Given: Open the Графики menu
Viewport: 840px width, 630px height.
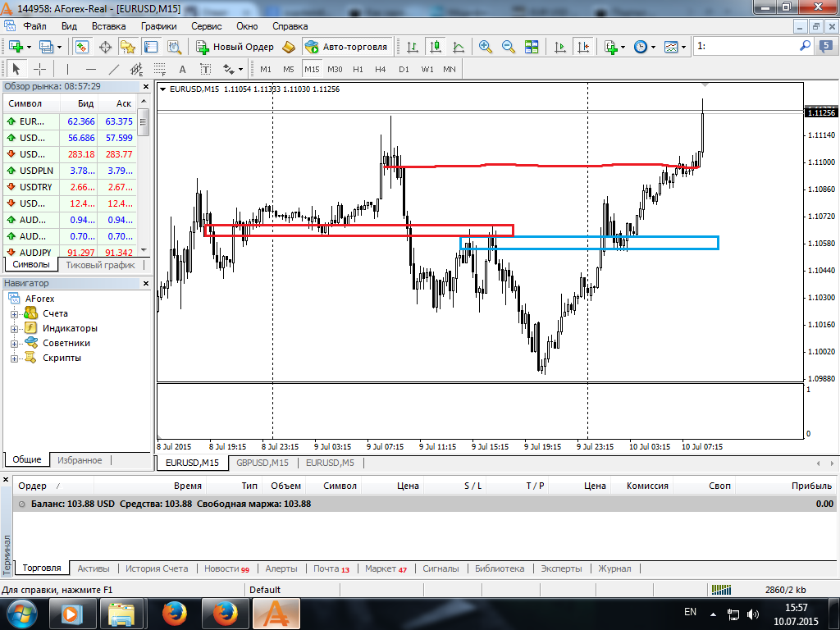Looking at the screenshot, I should pos(158,26).
